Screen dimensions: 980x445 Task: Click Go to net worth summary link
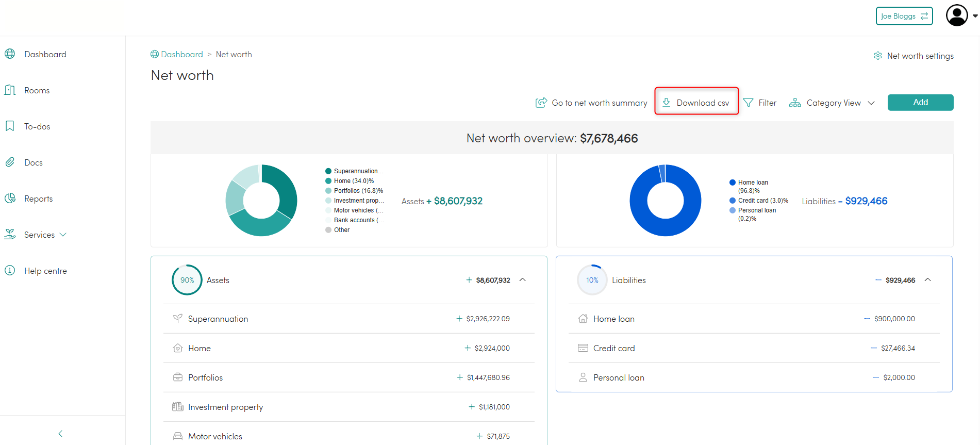tap(600, 103)
